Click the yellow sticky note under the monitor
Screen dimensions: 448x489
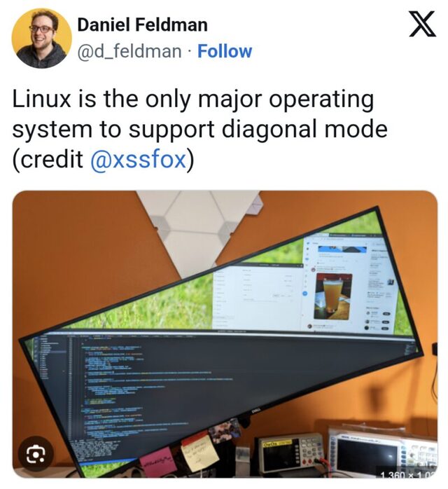(199, 453)
